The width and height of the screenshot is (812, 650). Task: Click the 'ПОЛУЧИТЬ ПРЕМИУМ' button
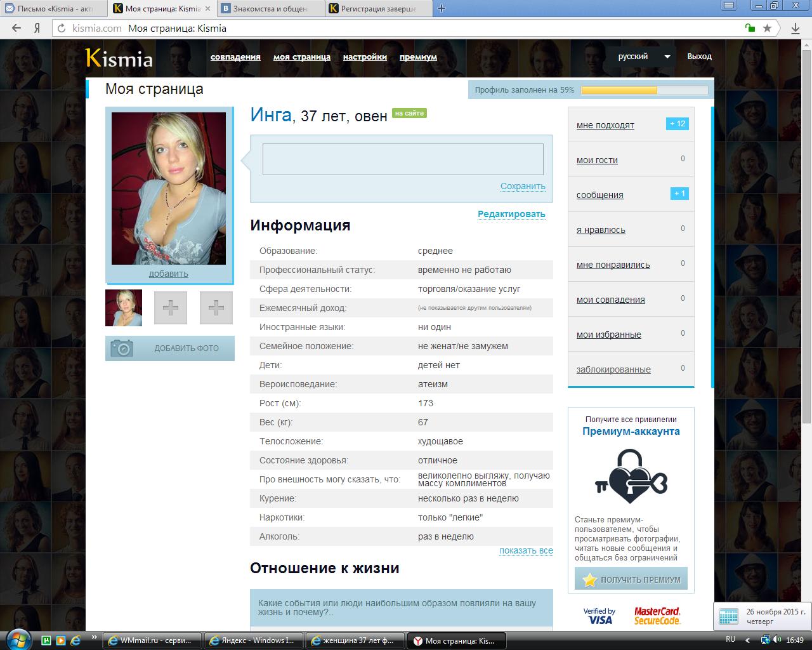click(x=631, y=580)
